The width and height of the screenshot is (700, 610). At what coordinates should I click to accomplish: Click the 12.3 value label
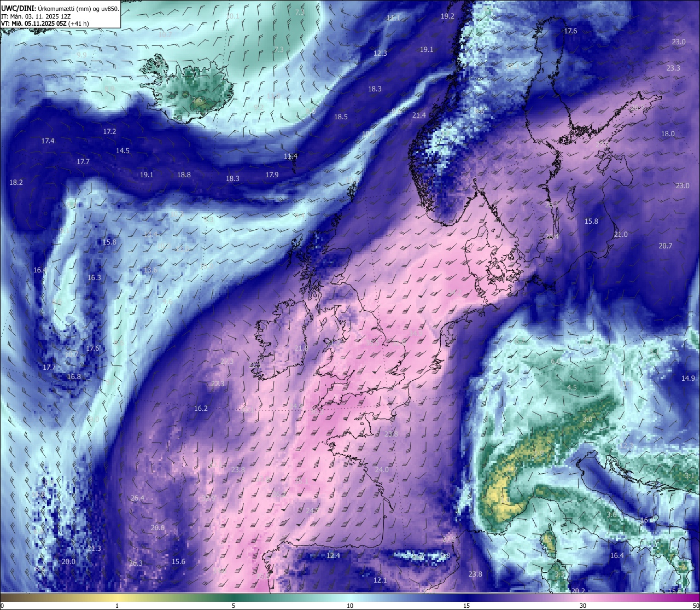click(380, 54)
